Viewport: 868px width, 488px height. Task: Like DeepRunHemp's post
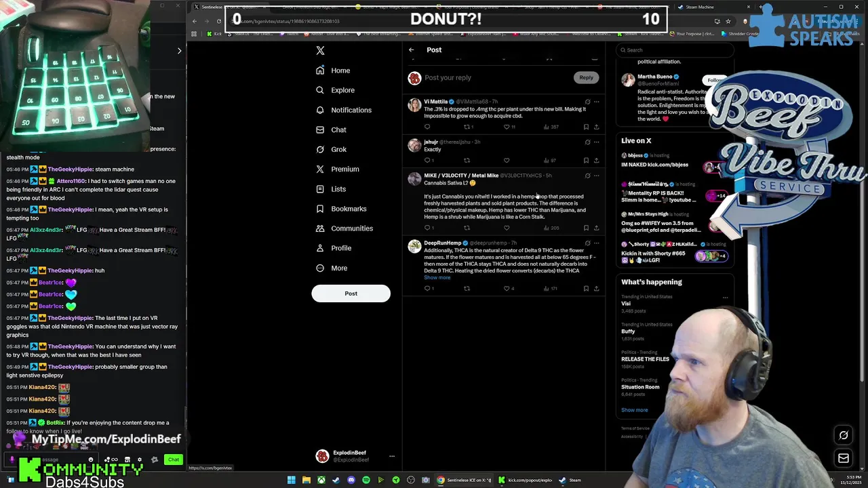pyautogui.click(x=507, y=289)
